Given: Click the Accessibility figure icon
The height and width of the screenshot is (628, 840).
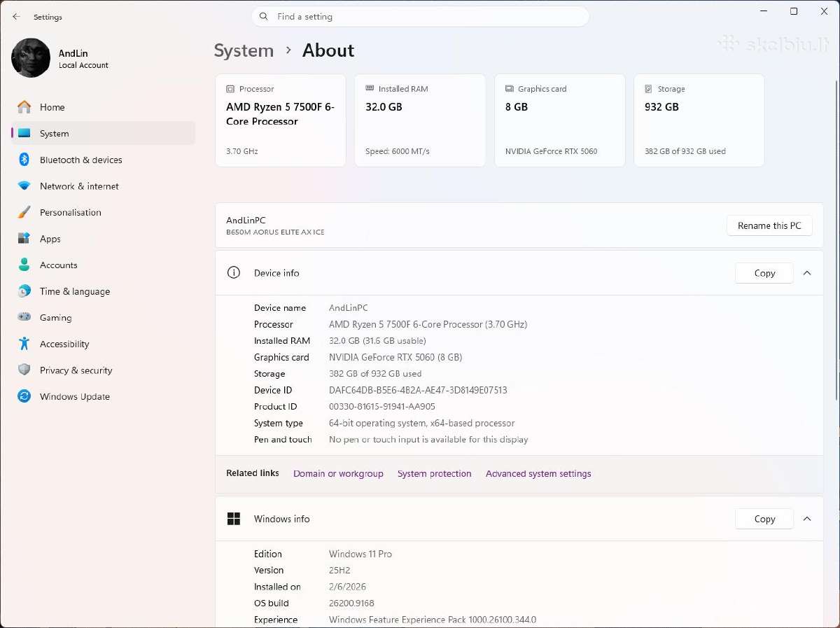Looking at the screenshot, I should 24,344.
